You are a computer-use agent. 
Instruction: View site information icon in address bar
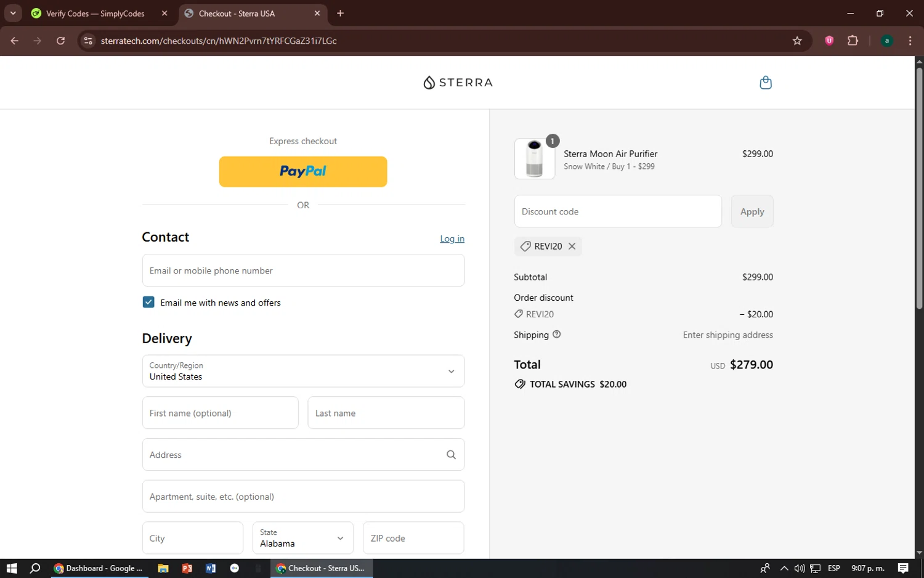coord(88,41)
